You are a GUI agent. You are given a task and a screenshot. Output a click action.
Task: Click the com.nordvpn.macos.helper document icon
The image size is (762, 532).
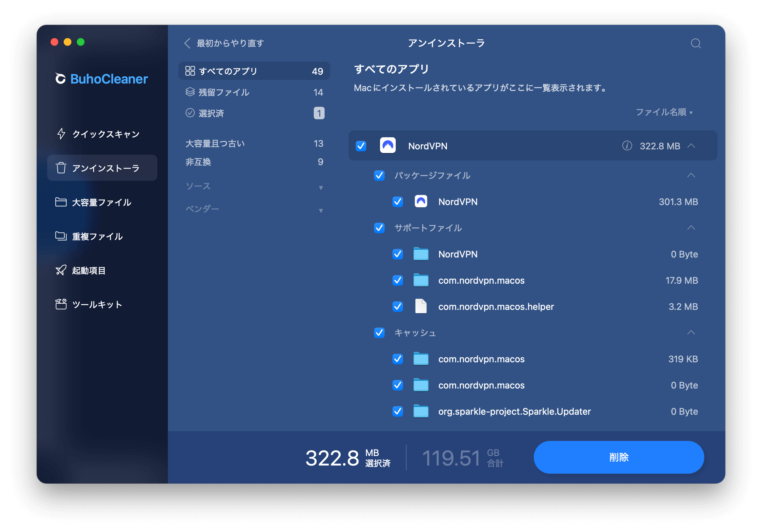coord(421,306)
